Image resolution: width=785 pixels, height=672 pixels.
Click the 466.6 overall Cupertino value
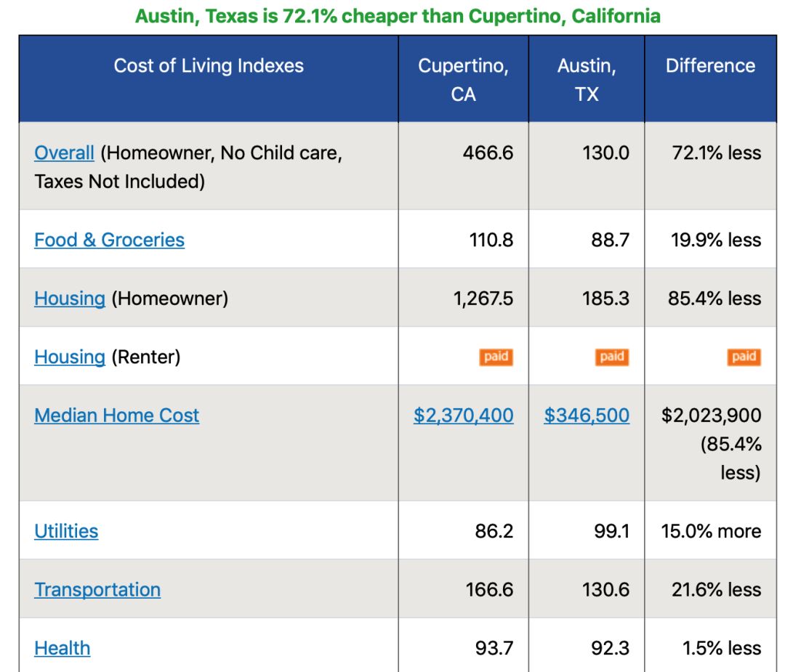(488, 153)
